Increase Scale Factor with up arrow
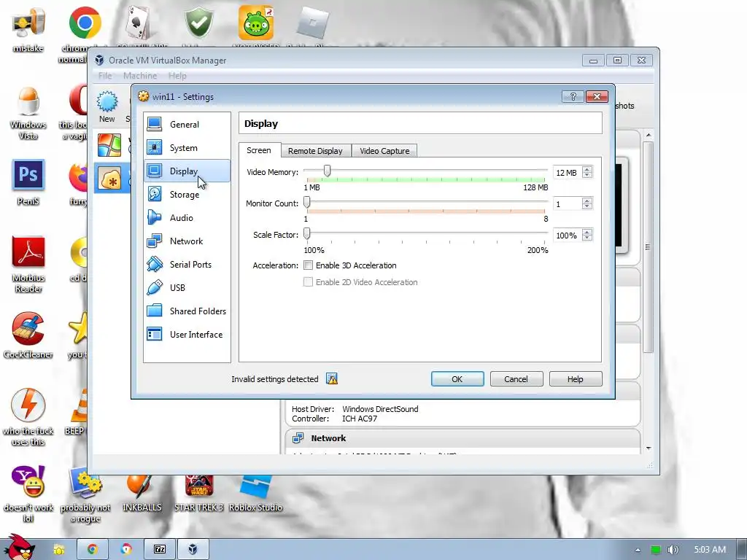 587,233
